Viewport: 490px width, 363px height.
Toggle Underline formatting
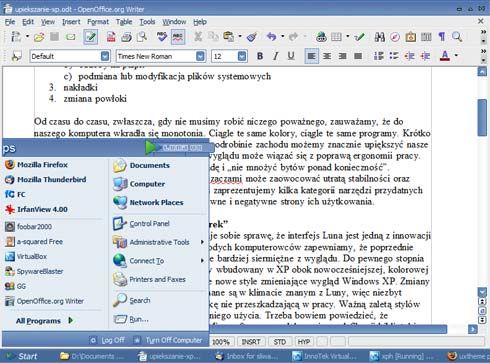coord(291,56)
